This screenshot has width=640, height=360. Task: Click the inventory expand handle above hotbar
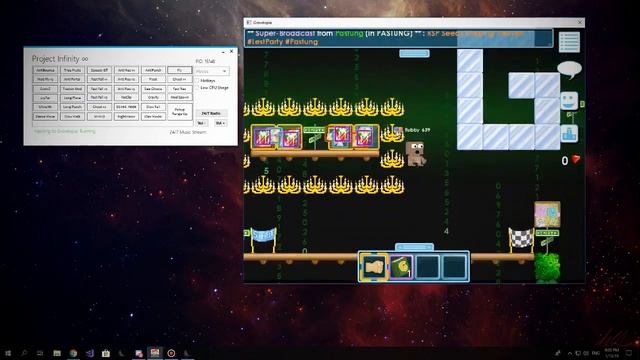(x=414, y=247)
